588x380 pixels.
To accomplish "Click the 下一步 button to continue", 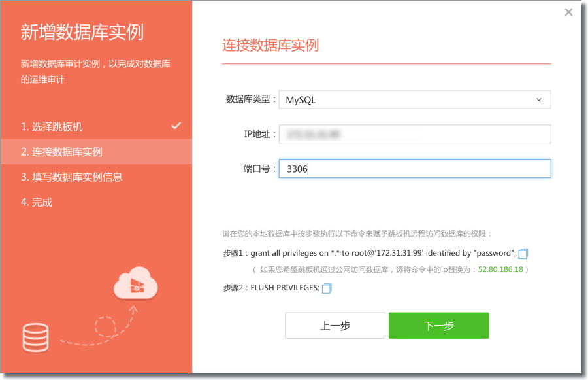I will point(438,325).
